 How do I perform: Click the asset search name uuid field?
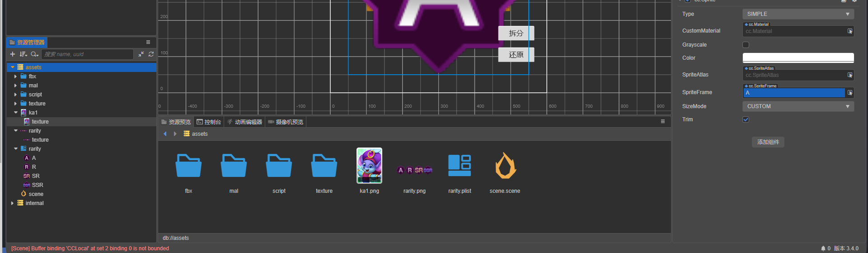tap(88, 54)
